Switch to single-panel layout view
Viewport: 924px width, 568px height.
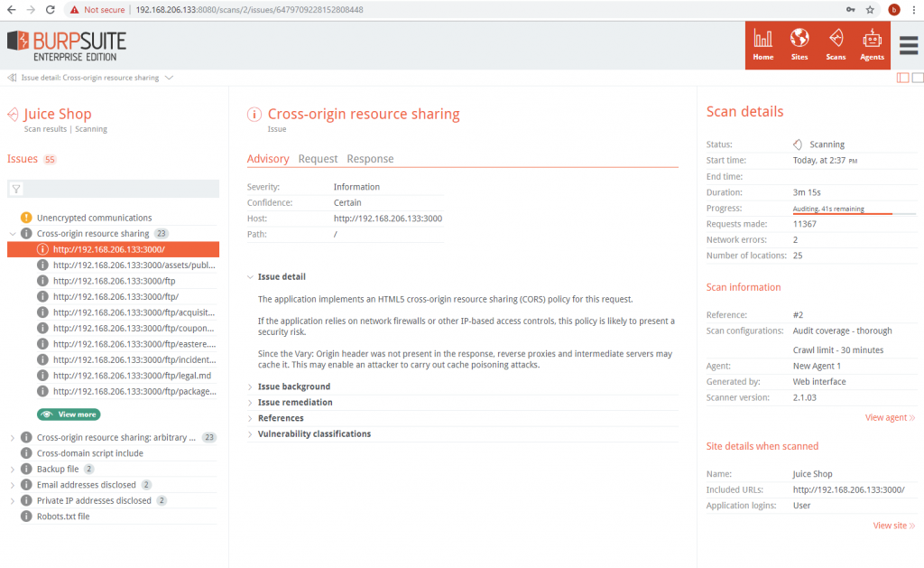pos(918,78)
